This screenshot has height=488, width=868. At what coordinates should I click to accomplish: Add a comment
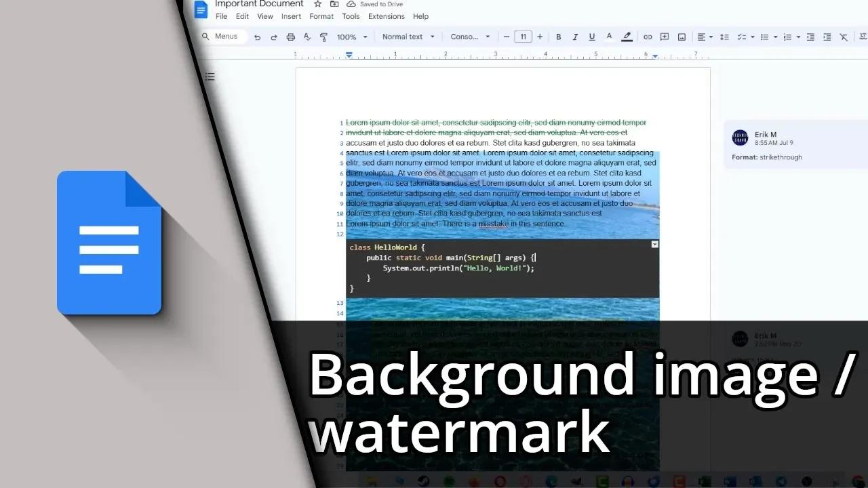click(665, 37)
